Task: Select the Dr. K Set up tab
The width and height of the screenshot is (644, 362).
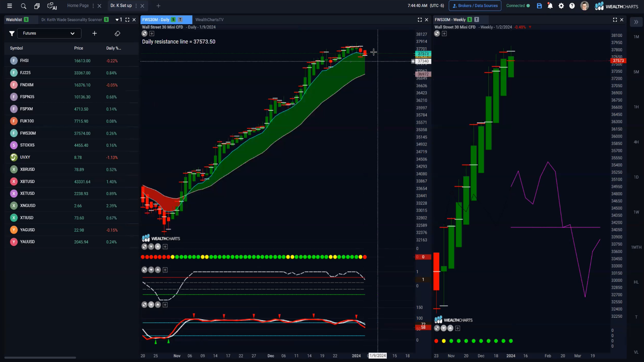Action: point(121,6)
